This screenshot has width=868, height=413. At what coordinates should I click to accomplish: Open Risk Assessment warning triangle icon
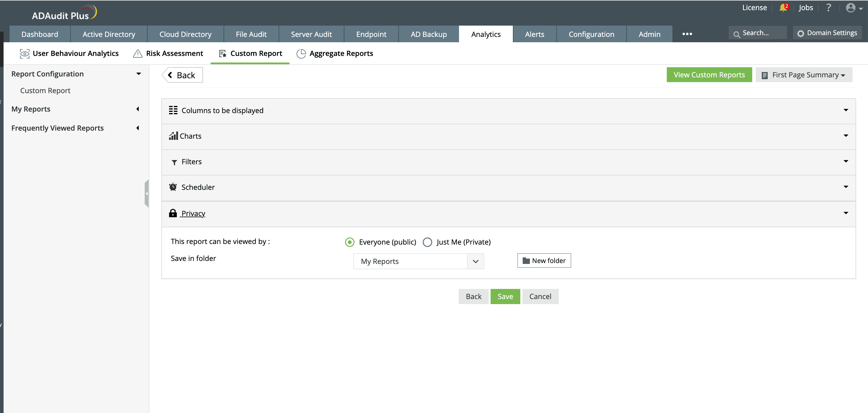(138, 54)
